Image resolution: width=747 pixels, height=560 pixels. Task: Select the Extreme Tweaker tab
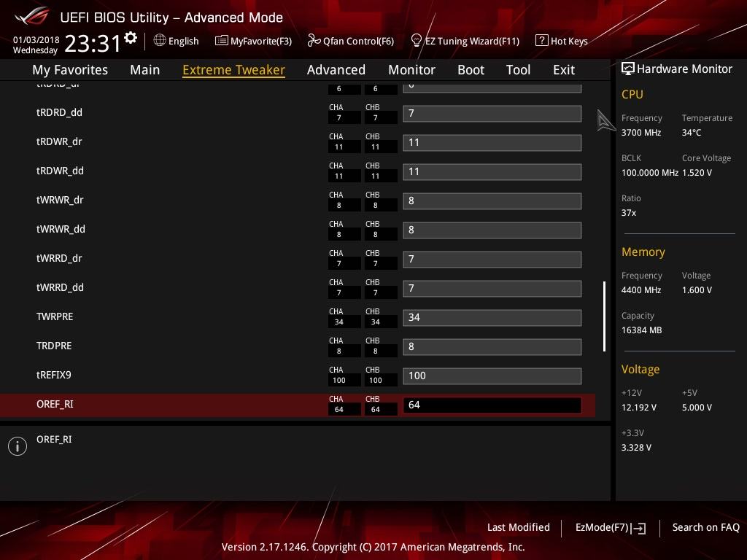click(233, 70)
